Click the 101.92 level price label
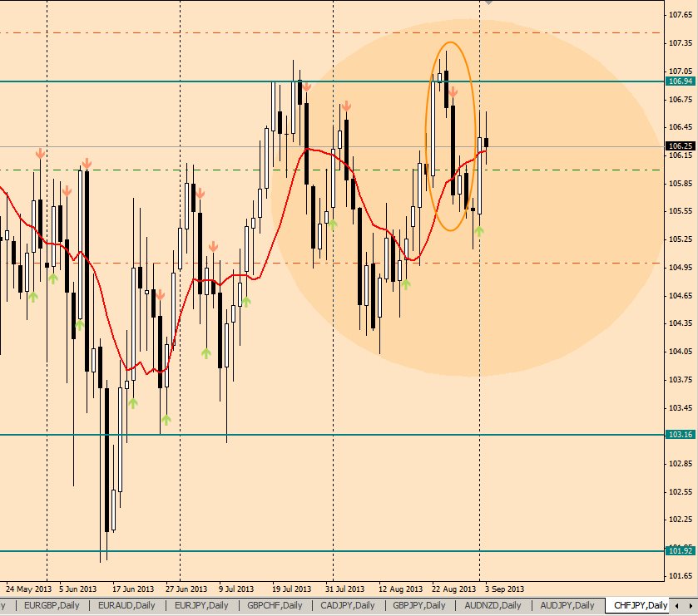The image size is (698, 616). click(x=681, y=550)
